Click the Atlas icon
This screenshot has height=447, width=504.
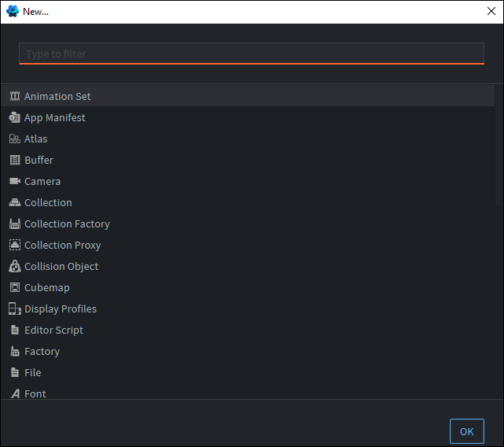(x=15, y=139)
